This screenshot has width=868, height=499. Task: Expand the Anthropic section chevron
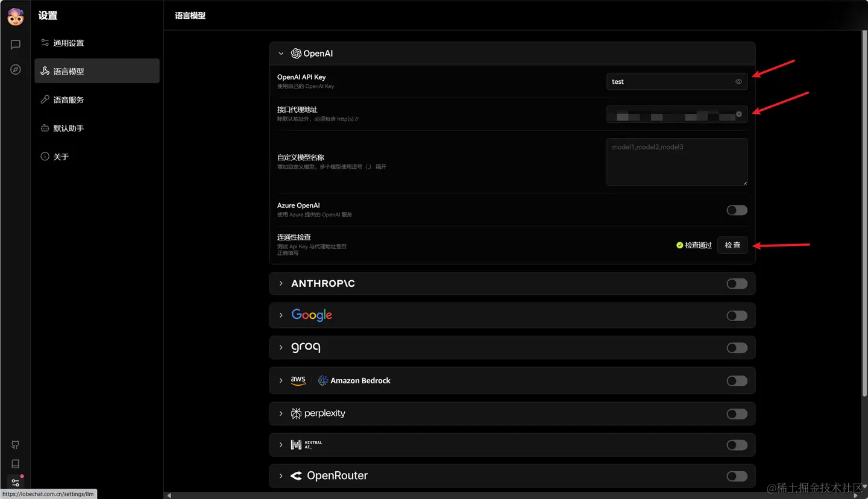pos(281,283)
